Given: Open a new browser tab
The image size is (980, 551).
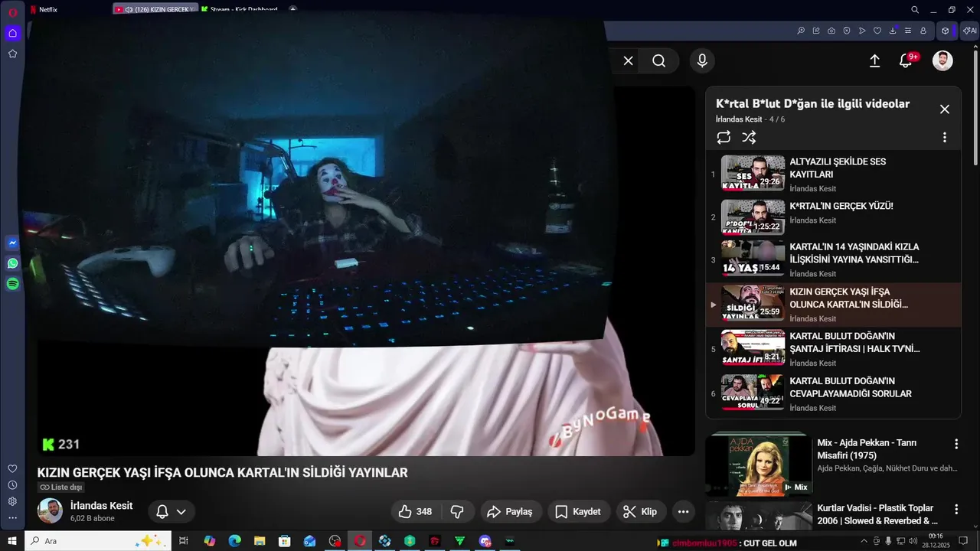Looking at the screenshot, I should coord(293,9).
